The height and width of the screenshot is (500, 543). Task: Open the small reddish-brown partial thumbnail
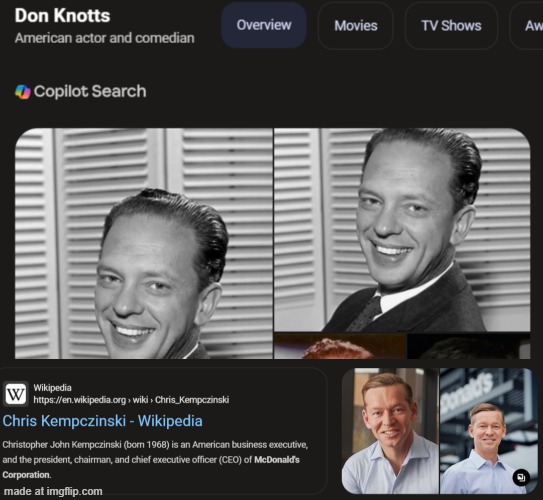click(x=340, y=346)
